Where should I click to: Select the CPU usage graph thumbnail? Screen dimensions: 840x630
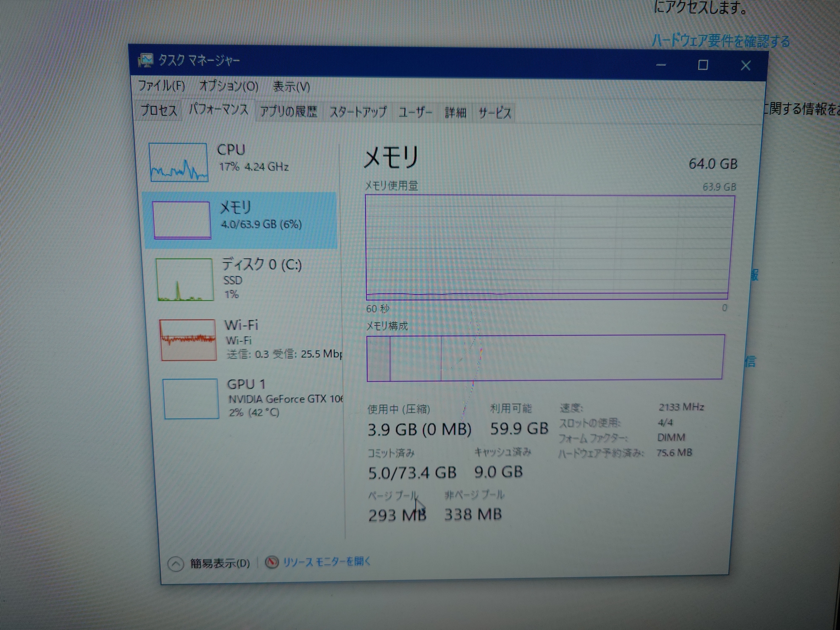[178, 162]
